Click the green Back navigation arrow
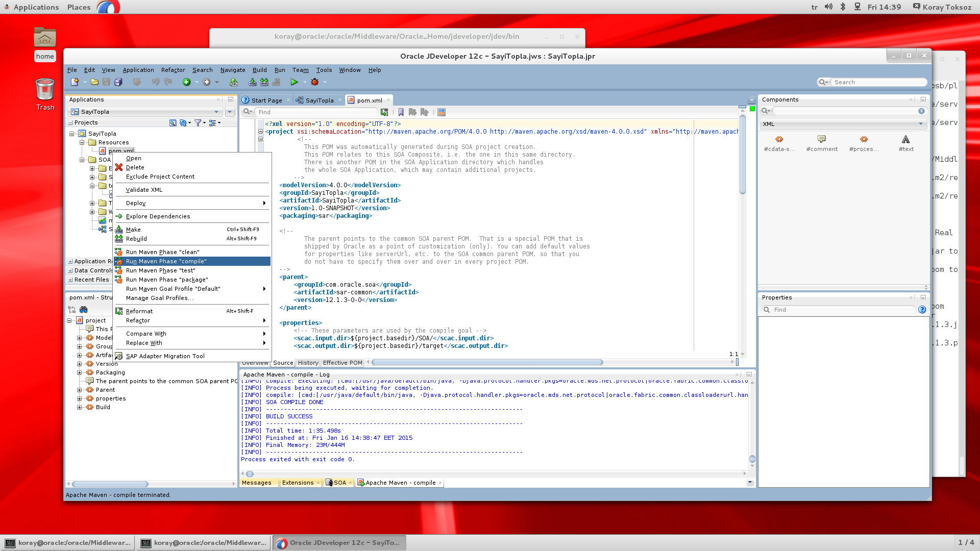This screenshot has height=551, width=980. click(187, 82)
